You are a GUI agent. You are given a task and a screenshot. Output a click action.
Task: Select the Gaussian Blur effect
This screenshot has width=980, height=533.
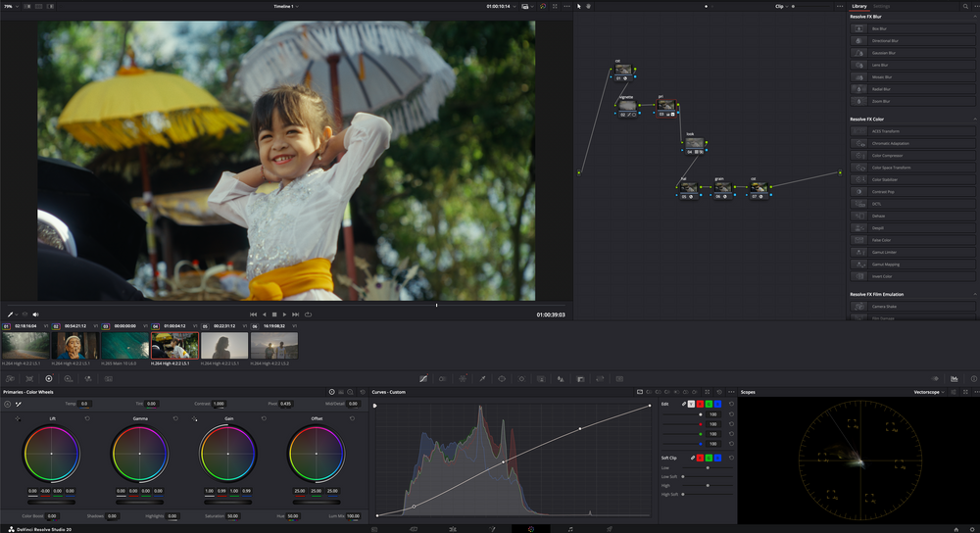pyautogui.click(x=912, y=53)
